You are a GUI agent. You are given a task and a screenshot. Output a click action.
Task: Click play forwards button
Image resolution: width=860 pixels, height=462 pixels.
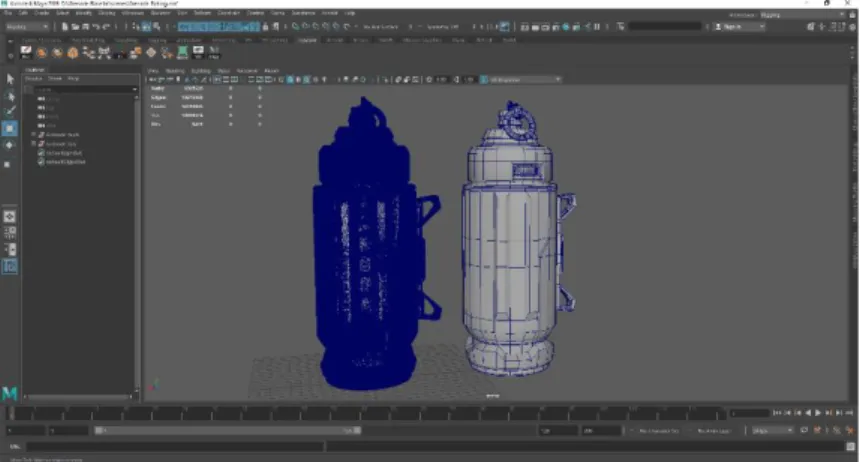point(818,413)
